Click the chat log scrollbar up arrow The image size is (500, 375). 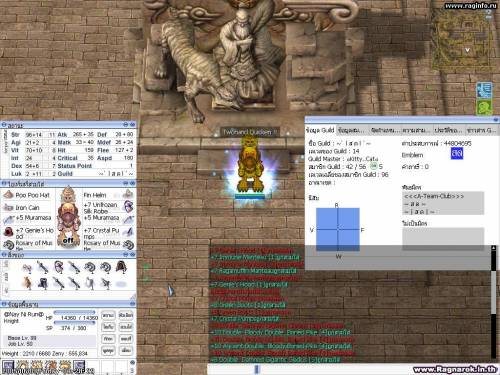tap(494, 248)
